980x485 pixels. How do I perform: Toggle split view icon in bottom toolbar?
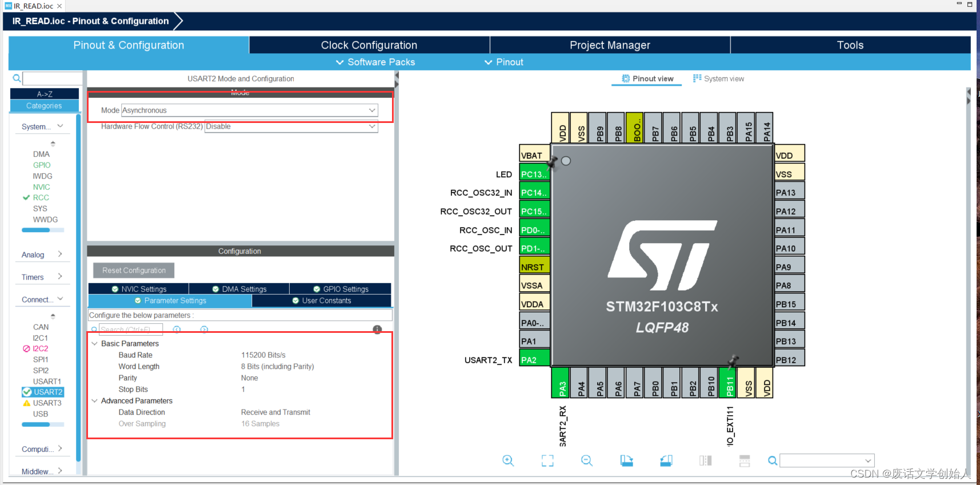coord(706,460)
